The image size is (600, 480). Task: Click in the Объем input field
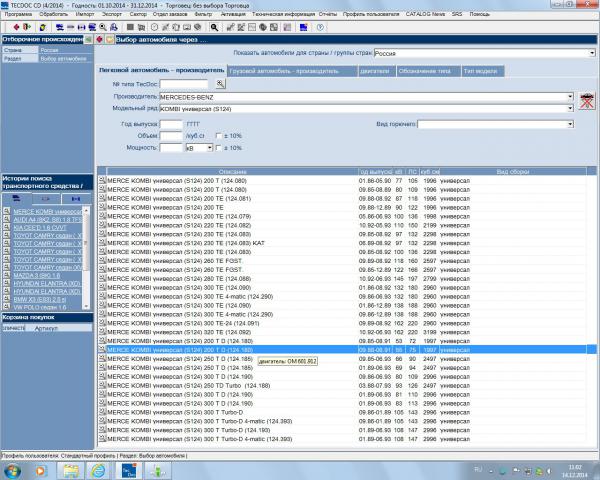tap(171, 136)
